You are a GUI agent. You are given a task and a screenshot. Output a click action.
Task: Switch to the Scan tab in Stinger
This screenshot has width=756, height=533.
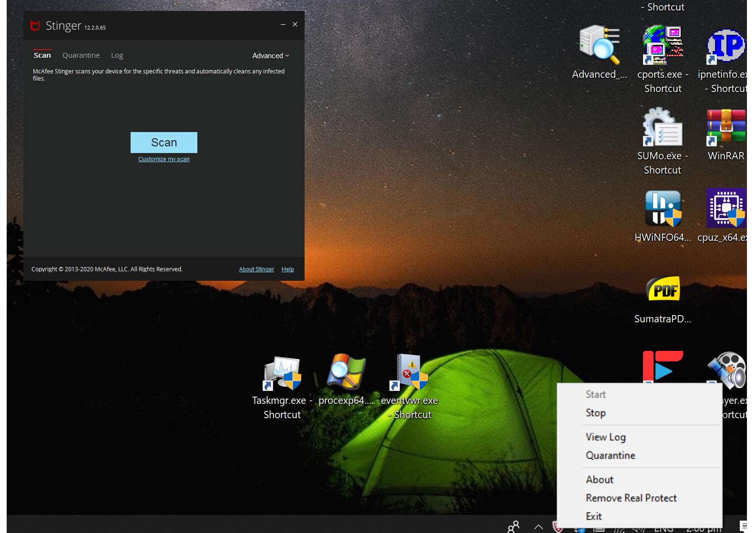point(42,55)
